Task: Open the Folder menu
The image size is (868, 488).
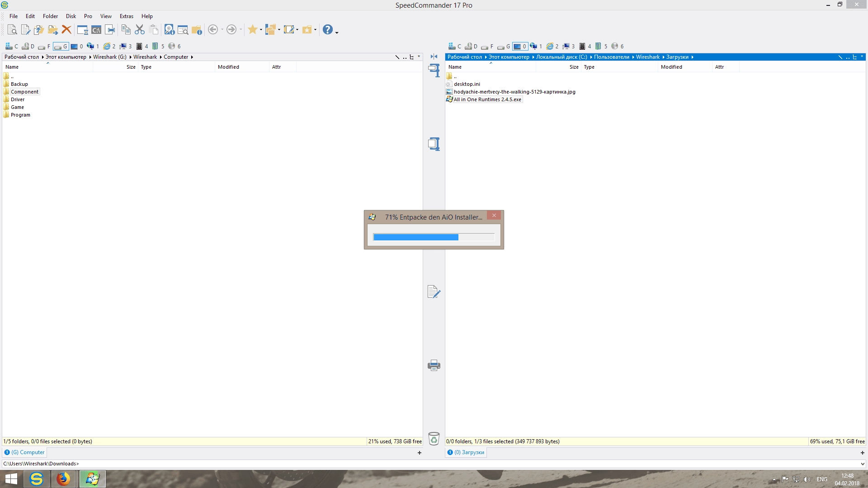Action: click(x=50, y=16)
